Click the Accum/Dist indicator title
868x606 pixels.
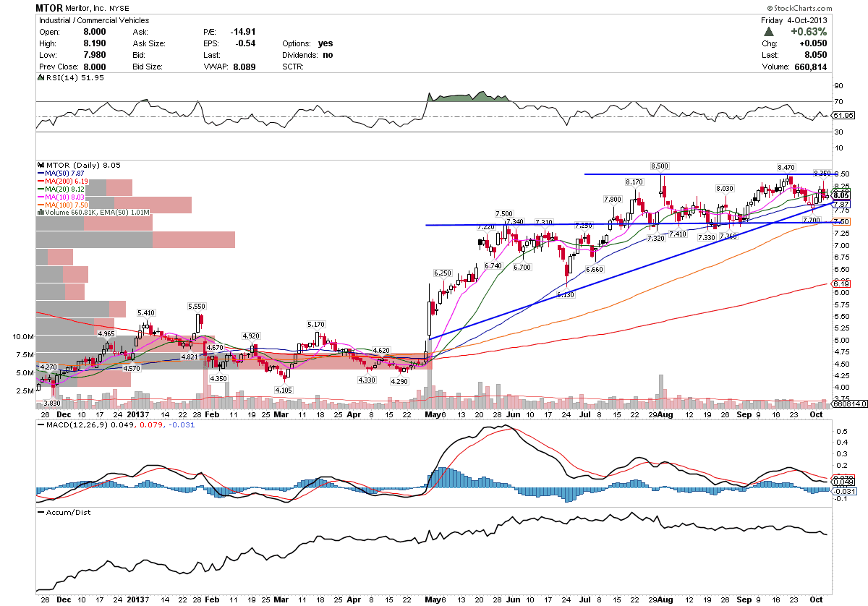[63, 512]
